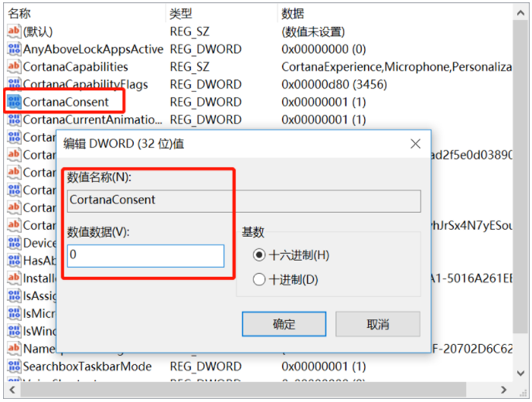Select the SearchboxTaskbarMode registry entry name
The width and height of the screenshot is (532, 402).
(87, 366)
